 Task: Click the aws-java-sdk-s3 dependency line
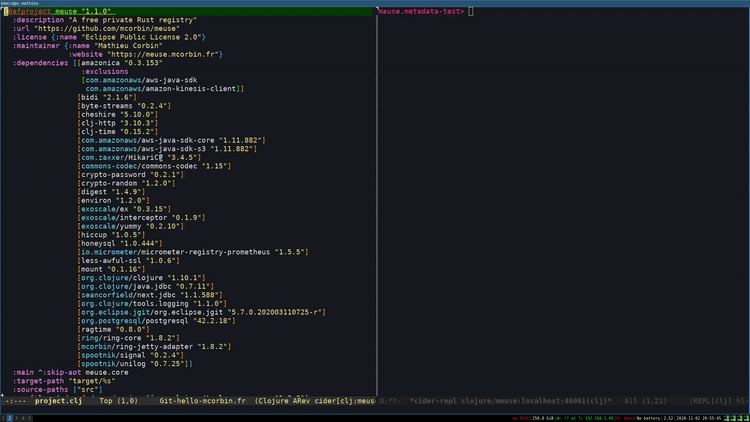tap(167, 149)
